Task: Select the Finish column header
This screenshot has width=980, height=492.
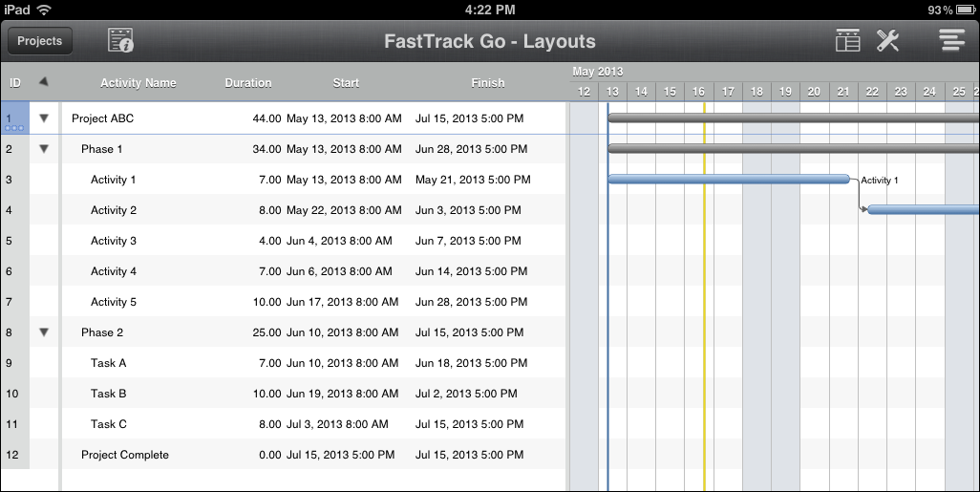Action: [x=487, y=83]
